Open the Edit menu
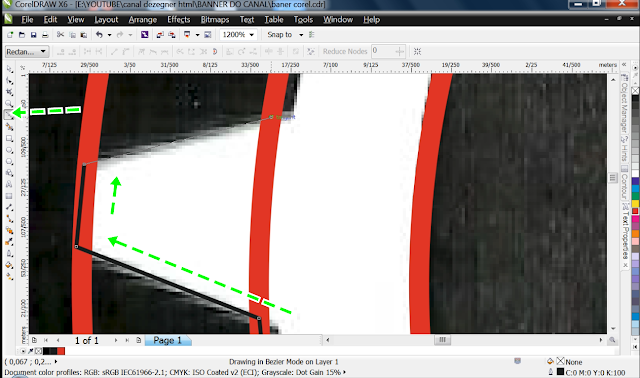 (50, 20)
